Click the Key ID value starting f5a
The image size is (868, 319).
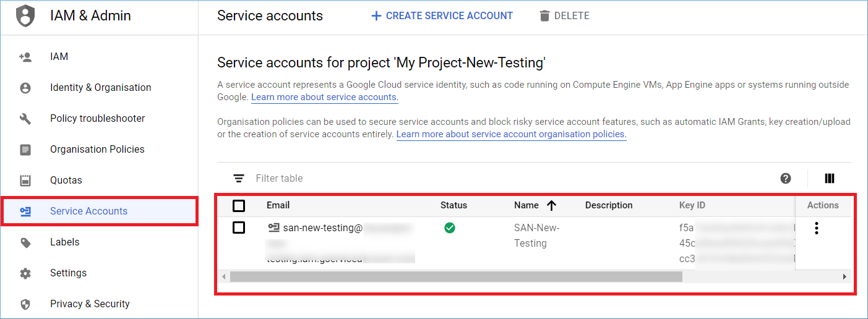687,228
